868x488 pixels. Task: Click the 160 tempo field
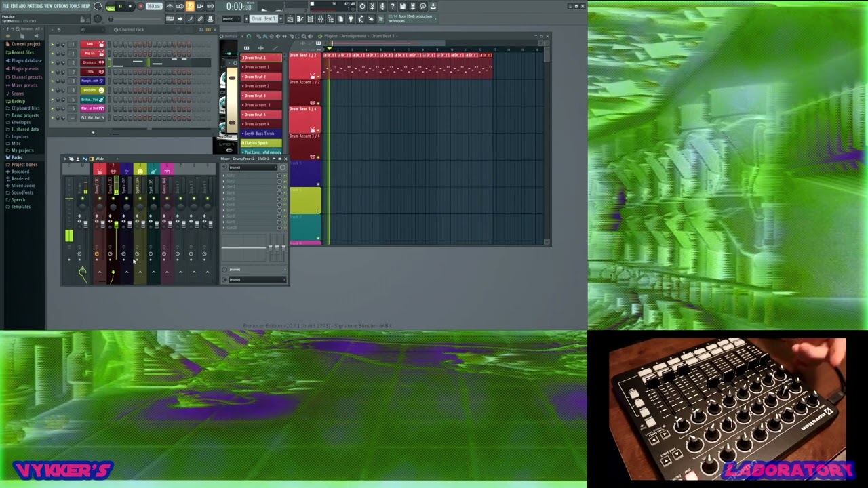pyautogui.click(x=154, y=6)
